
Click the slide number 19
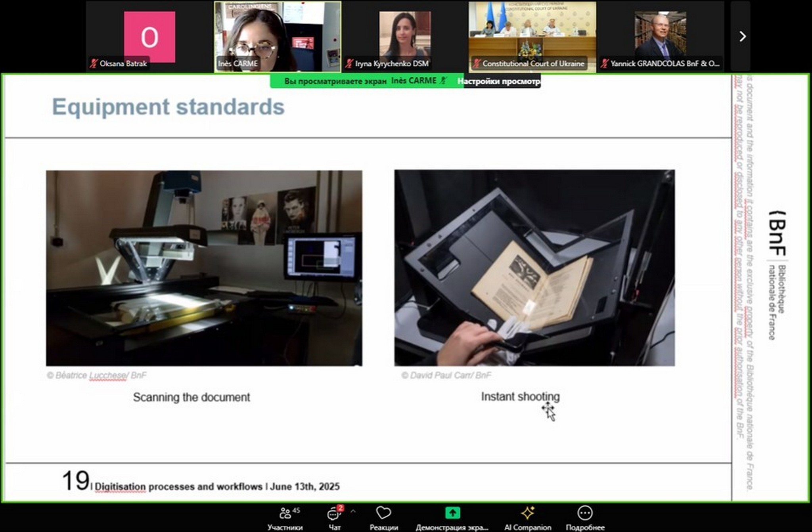(75, 480)
